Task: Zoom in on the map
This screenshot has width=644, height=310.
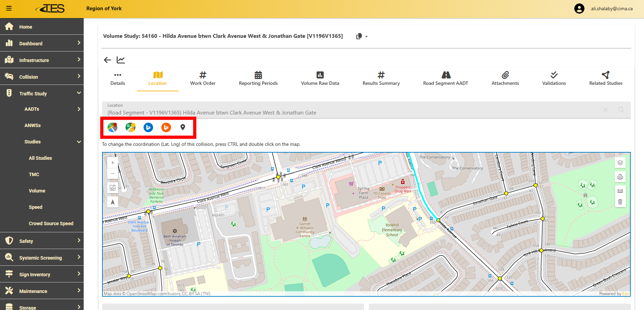Action: click(113, 163)
